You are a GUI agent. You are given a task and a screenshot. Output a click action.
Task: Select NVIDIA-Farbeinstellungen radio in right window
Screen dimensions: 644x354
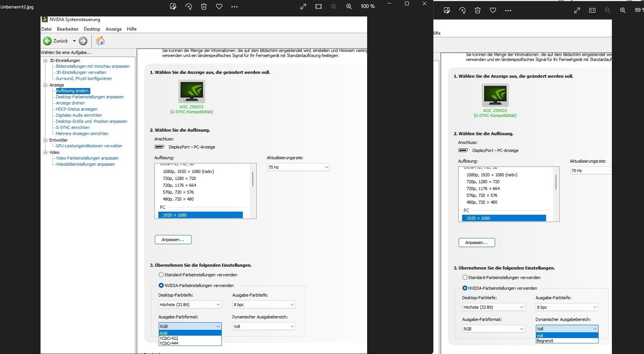tap(465, 288)
